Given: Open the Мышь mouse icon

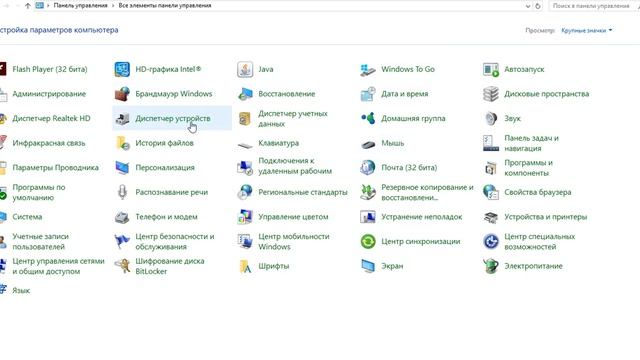Looking at the screenshot, I should tap(368, 144).
